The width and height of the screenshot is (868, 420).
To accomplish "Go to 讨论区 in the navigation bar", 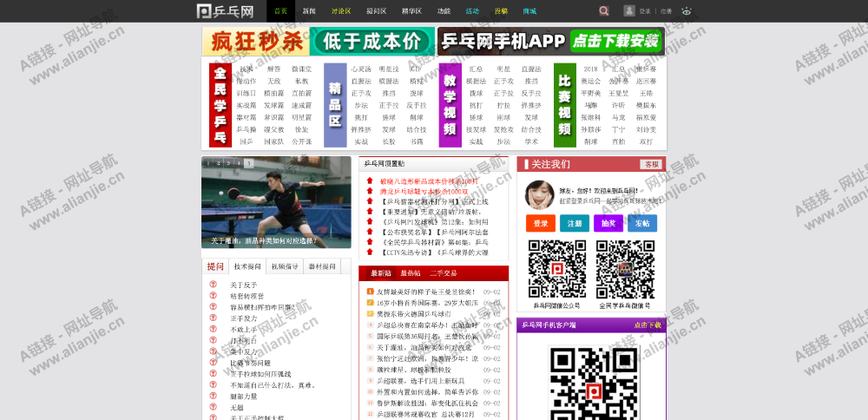I will click(x=341, y=11).
